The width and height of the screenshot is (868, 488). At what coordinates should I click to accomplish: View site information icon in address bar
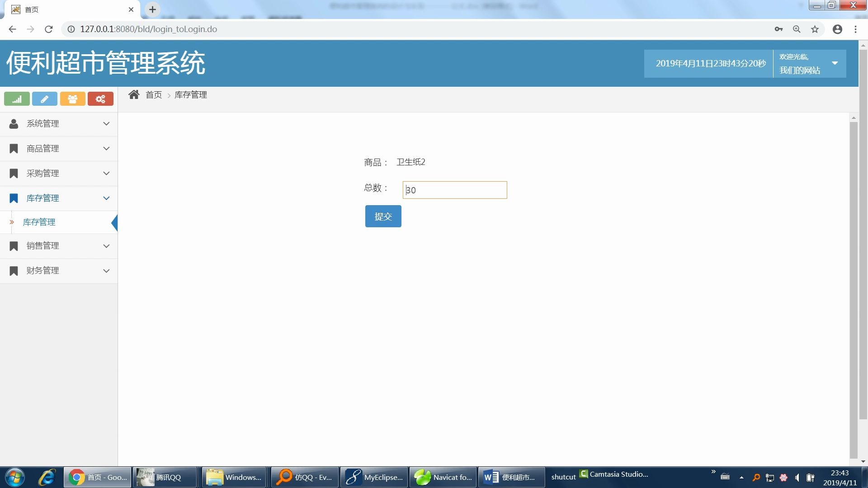point(71,29)
